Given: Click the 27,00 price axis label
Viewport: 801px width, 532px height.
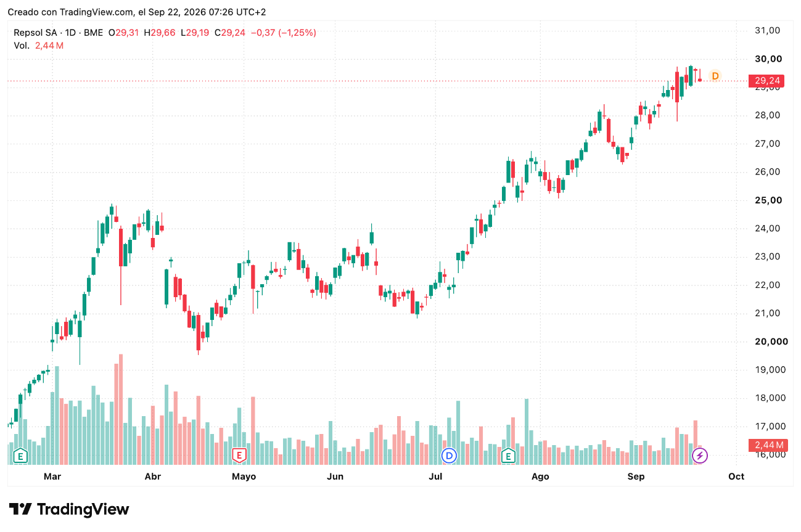Looking at the screenshot, I should (x=768, y=144).
